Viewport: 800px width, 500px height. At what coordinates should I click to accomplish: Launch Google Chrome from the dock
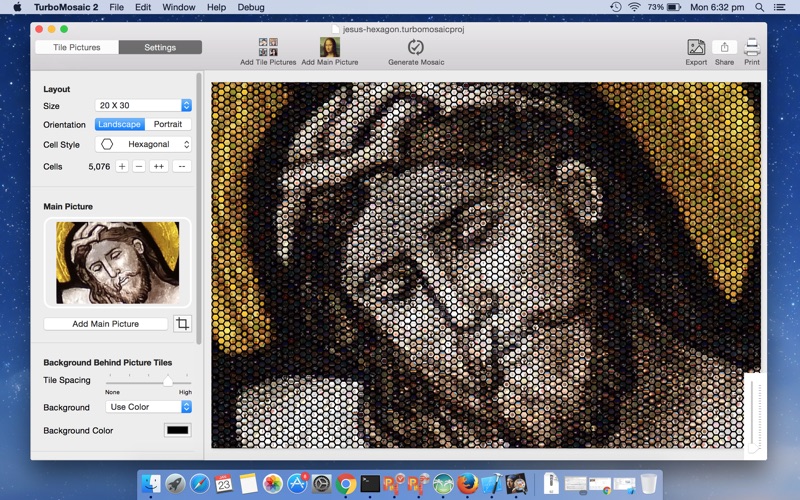(x=346, y=483)
